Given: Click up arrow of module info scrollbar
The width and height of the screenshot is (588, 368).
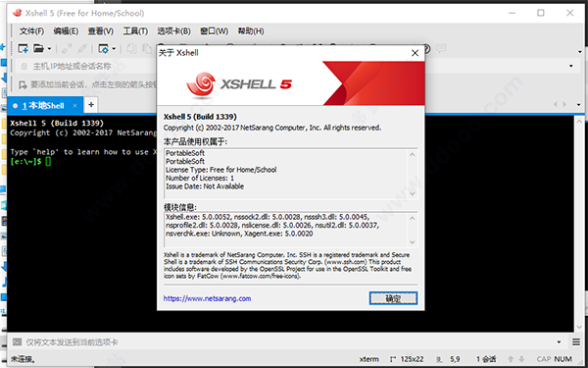Looking at the screenshot, I should click(x=413, y=218).
